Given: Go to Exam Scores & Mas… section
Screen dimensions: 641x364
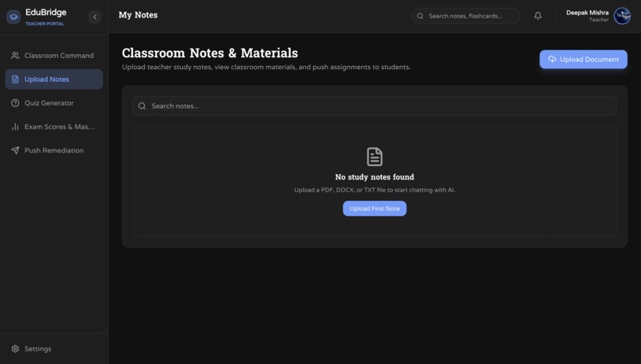Looking at the screenshot, I should click(54, 126).
